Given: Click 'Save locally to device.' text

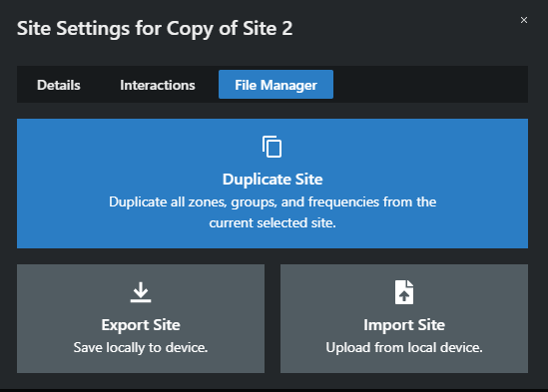Looking at the screenshot, I should pos(141,348).
